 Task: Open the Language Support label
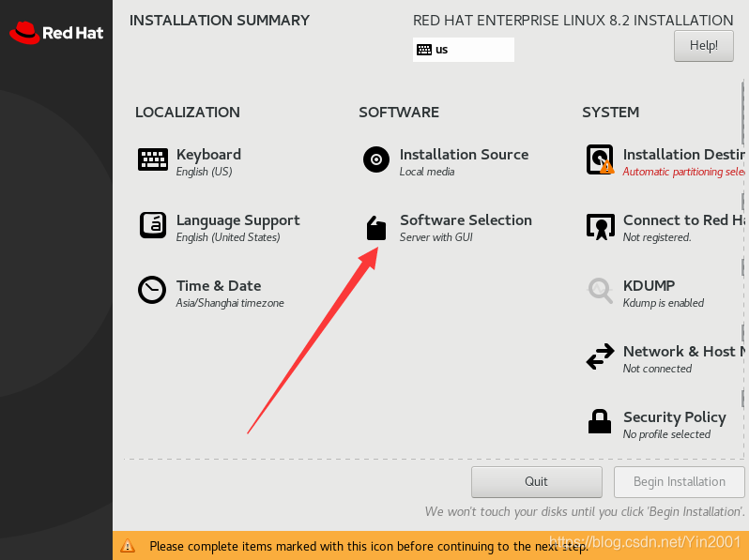tap(237, 220)
